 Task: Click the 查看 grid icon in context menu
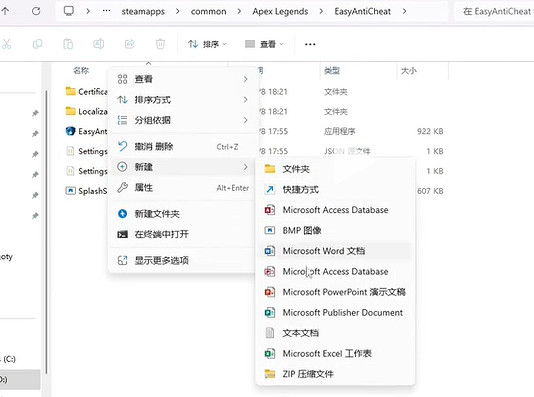pyautogui.click(x=122, y=79)
